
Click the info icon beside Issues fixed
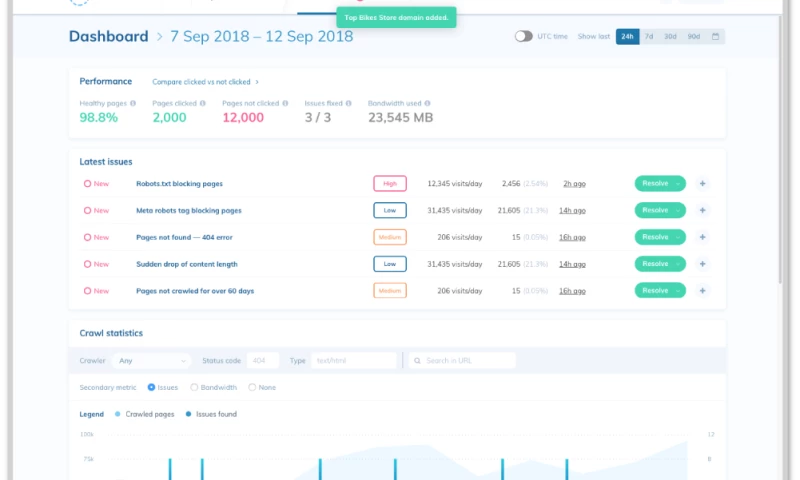point(349,103)
